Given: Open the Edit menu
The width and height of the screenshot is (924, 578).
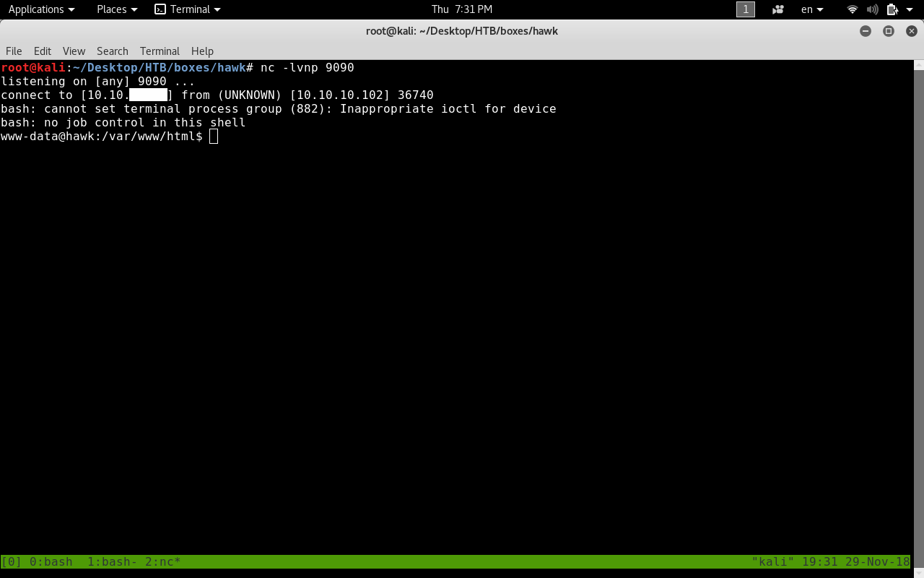Looking at the screenshot, I should pyautogui.click(x=43, y=51).
